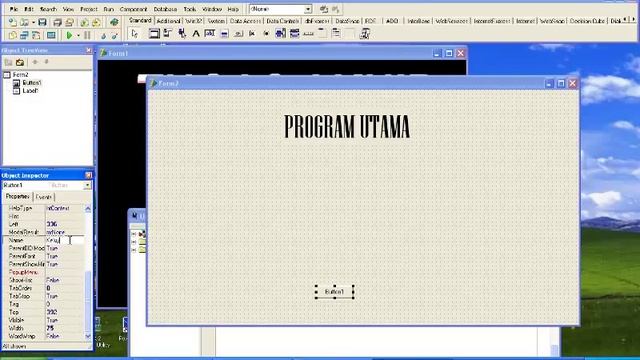
Task: Click the Help Contents toolbar icon
Action: pos(114,22)
